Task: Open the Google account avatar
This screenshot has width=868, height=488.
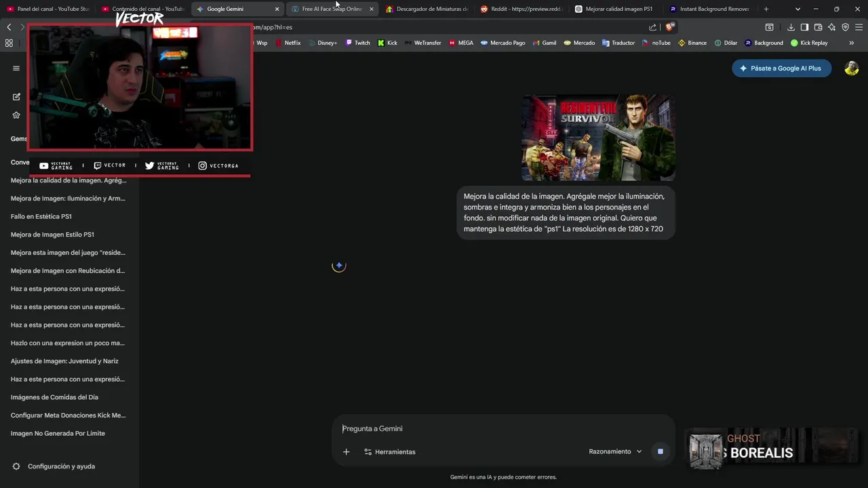Action: coord(852,68)
